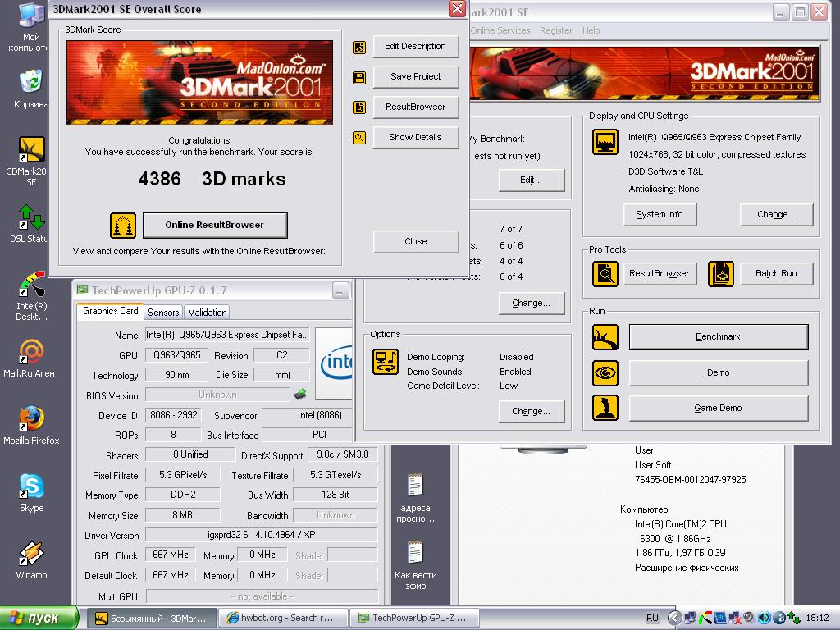Click Change button in Options section
This screenshot has width=840, height=630.
point(531,412)
